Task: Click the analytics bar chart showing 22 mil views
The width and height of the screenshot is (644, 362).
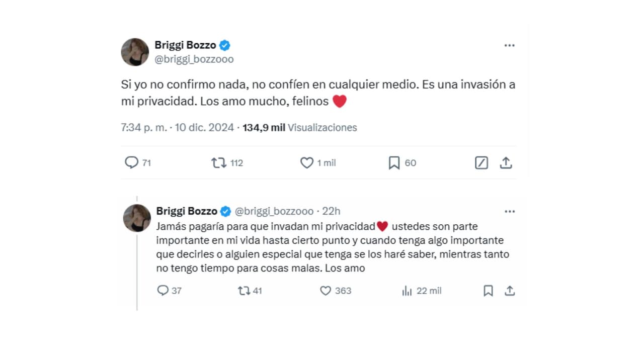Action: click(406, 291)
